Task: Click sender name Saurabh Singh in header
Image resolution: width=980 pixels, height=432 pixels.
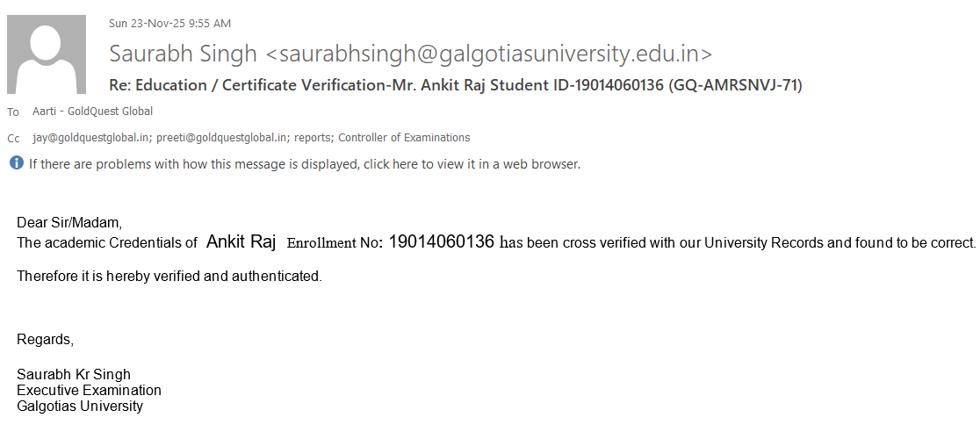Action: pos(183,54)
